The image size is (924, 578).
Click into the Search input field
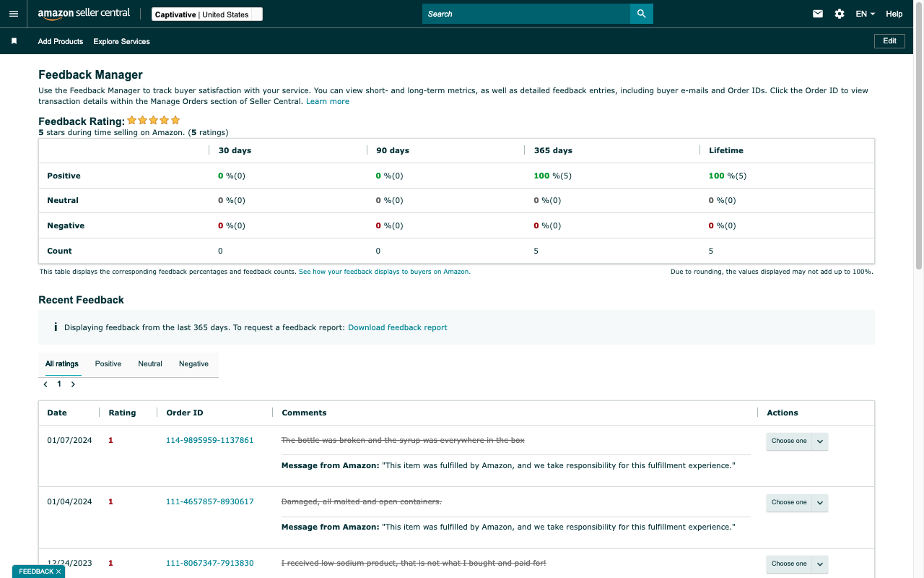526,14
